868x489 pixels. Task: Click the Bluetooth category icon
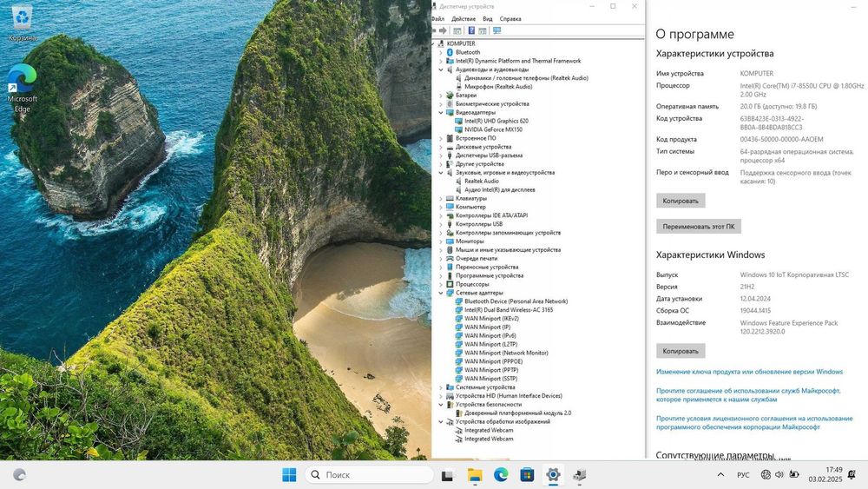tap(450, 53)
